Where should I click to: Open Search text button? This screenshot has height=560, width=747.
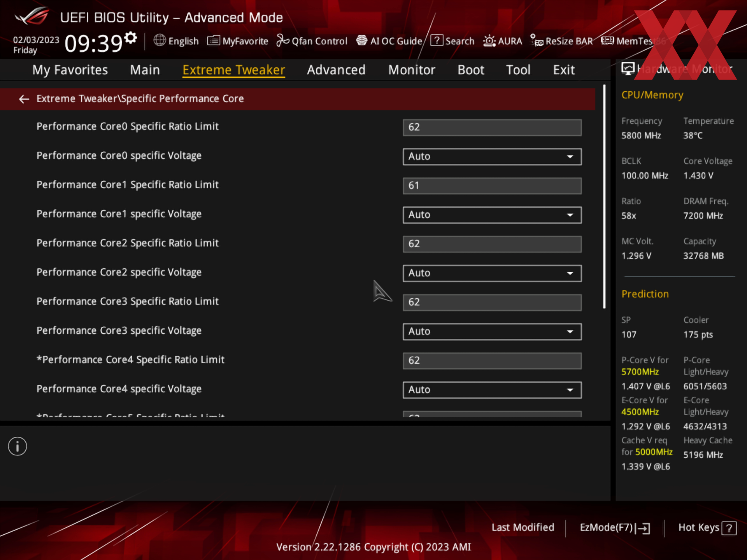(459, 41)
